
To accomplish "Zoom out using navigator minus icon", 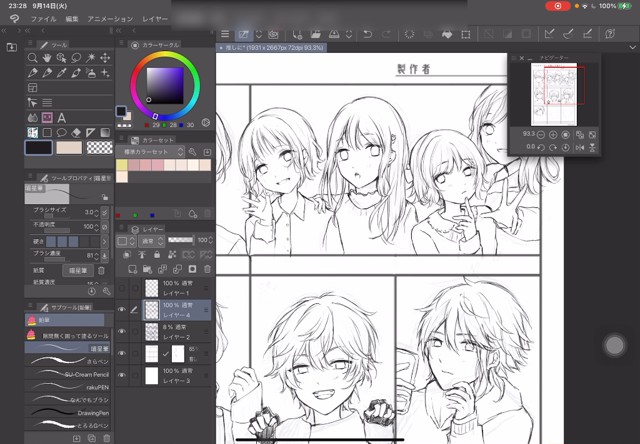I will (541, 135).
